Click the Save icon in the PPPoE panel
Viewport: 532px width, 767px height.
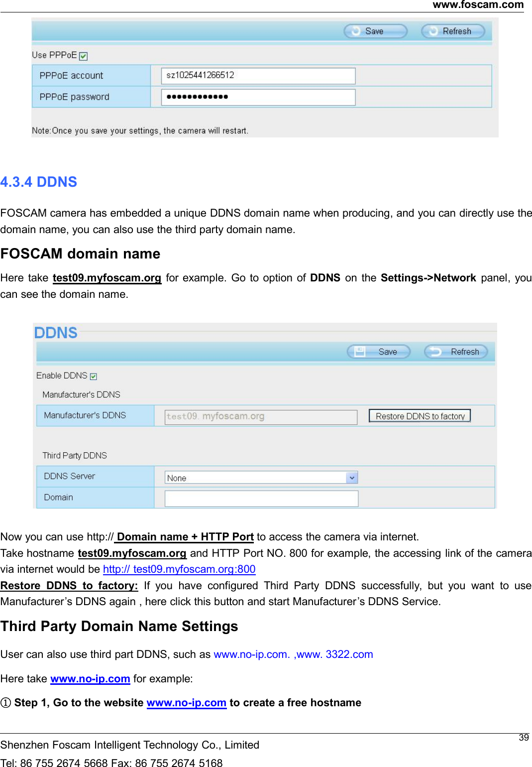tap(357, 31)
